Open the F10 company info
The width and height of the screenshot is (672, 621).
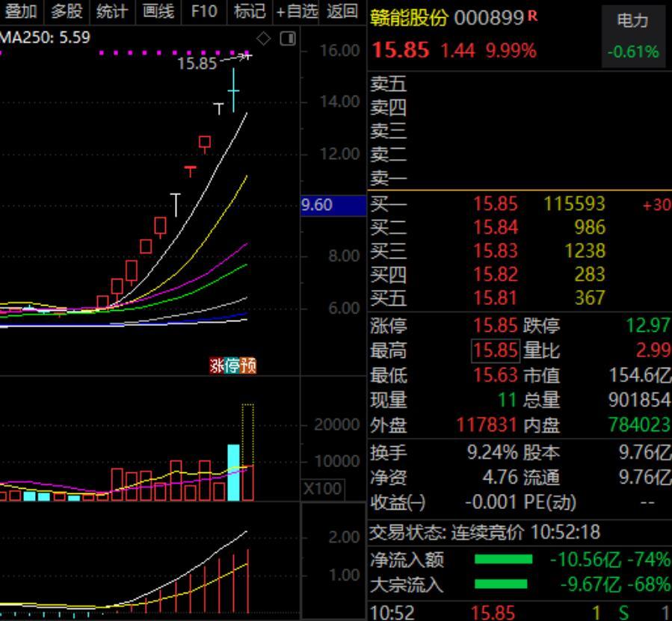click(204, 11)
